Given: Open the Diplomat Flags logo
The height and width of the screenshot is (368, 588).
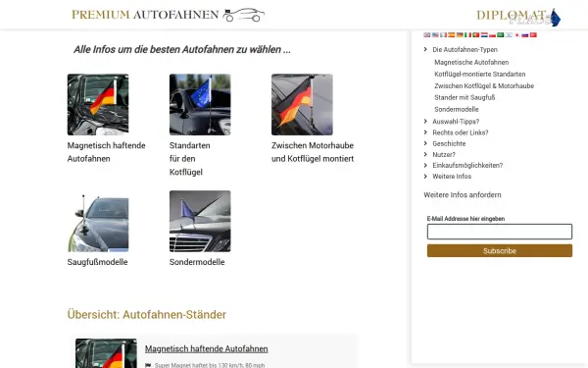Looking at the screenshot, I should point(518,17).
